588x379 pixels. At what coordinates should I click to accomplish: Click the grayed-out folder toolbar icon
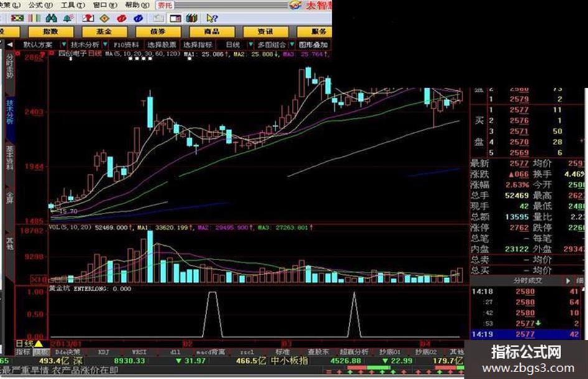[159, 18]
